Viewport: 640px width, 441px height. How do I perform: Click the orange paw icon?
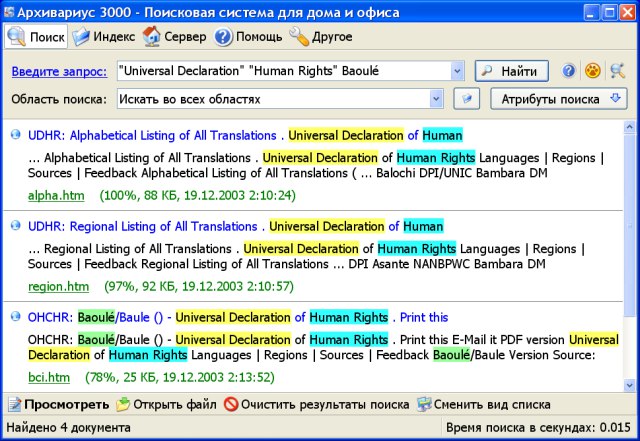(592, 71)
